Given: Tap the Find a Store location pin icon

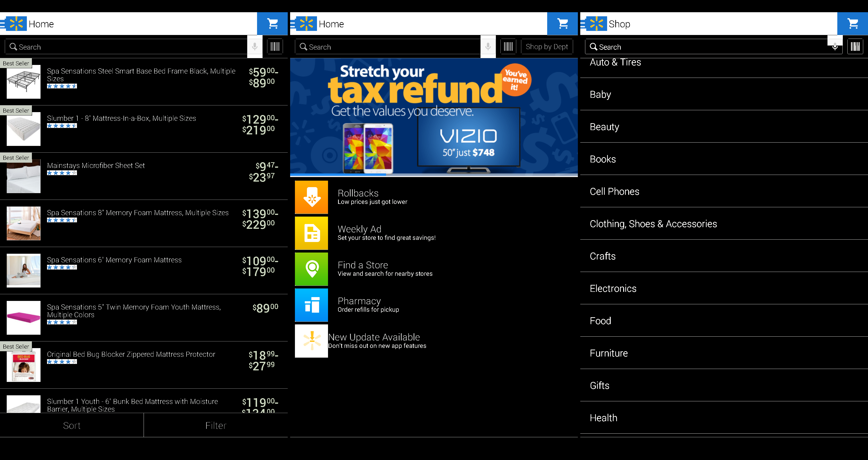Looking at the screenshot, I should [x=311, y=269].
